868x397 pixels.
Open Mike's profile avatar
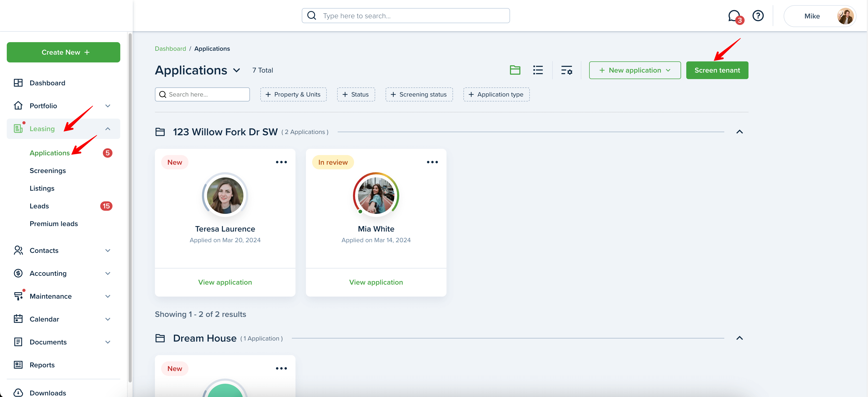tap(845, 16)
